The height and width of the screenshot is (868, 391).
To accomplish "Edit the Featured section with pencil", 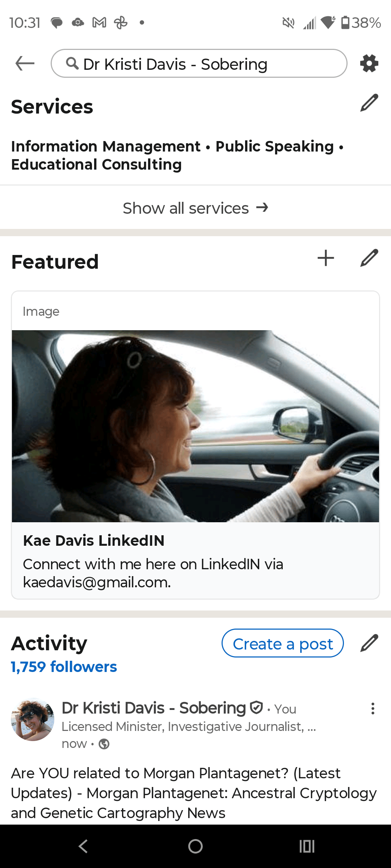I will pos(369,258).
